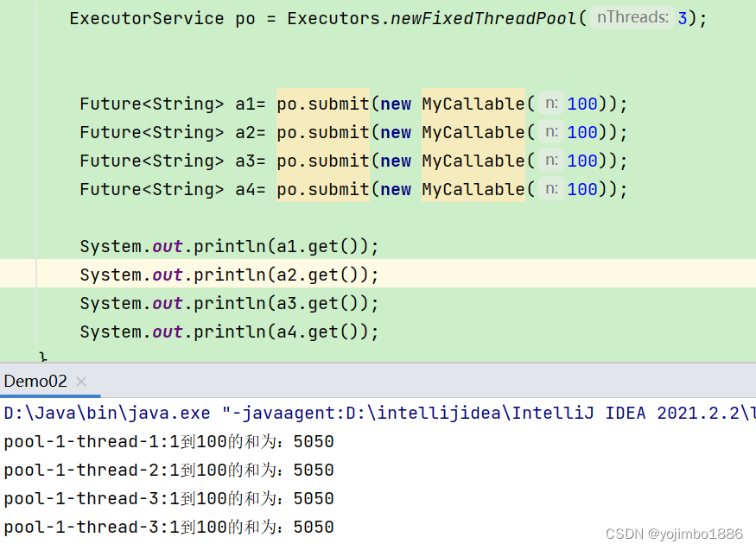This screenshot has width=756, height=550.
Task: Switch to the Demo02 console tab
Action: (x=35, y=381)
